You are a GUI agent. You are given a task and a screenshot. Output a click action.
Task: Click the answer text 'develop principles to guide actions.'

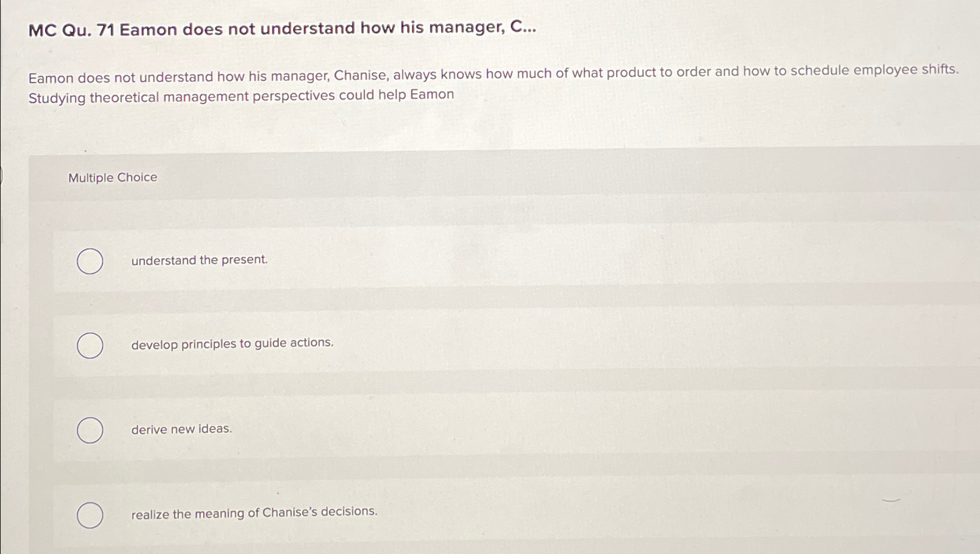[x=232, y=343]
